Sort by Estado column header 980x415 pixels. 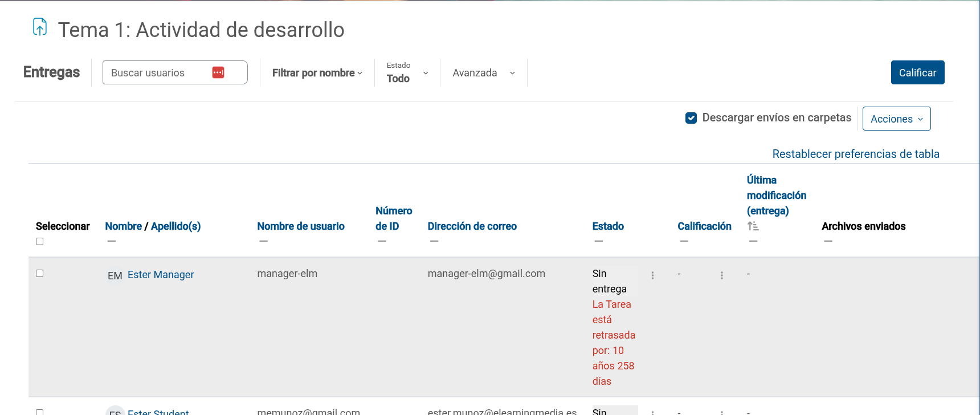tap(608, 226)
